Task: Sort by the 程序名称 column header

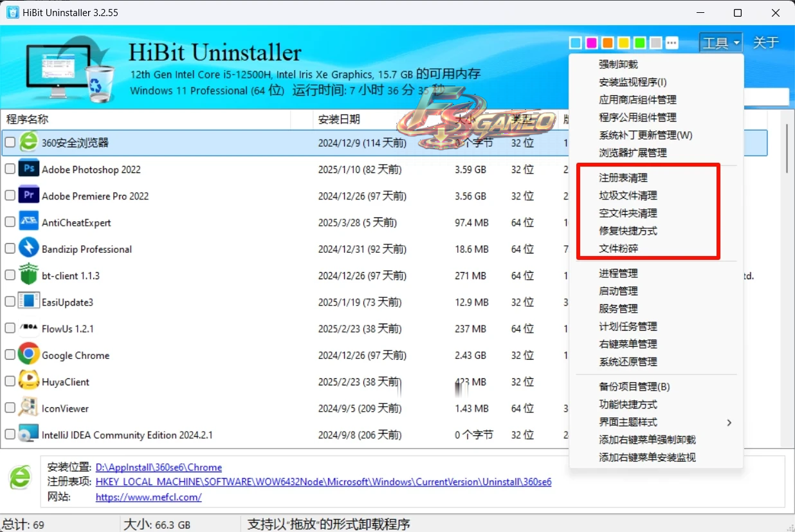Action: (x=27, y=119)
